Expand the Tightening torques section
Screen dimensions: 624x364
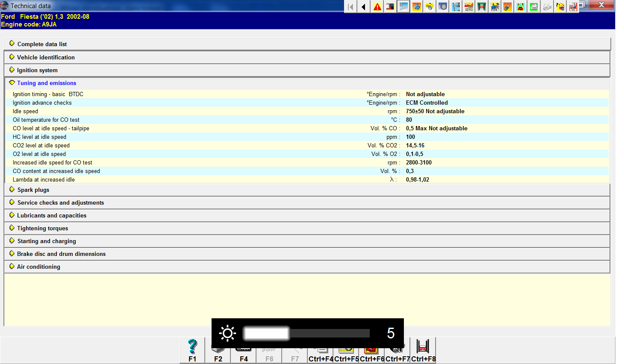pyautogui.click(x=42, y=228)
